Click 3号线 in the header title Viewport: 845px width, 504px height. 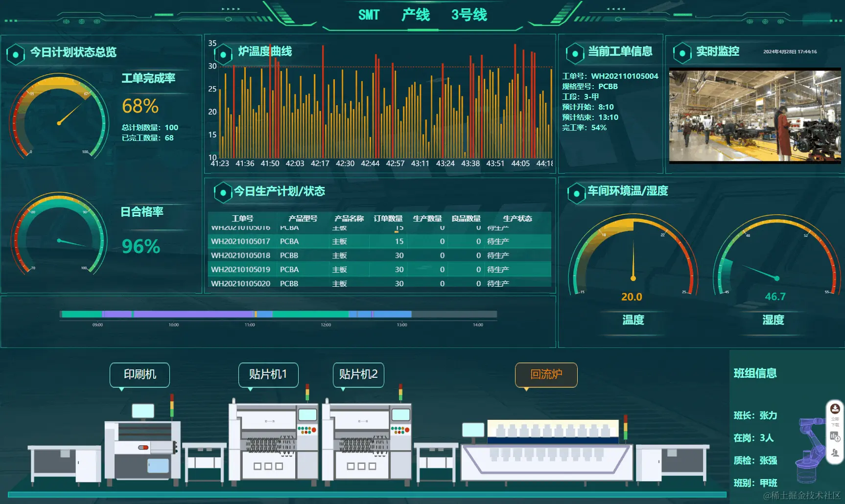coord(469,15)
